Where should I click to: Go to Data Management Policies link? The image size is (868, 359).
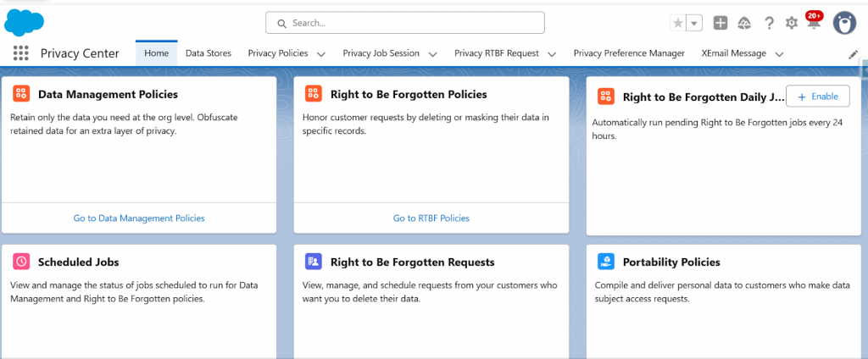tap(139, 218)
